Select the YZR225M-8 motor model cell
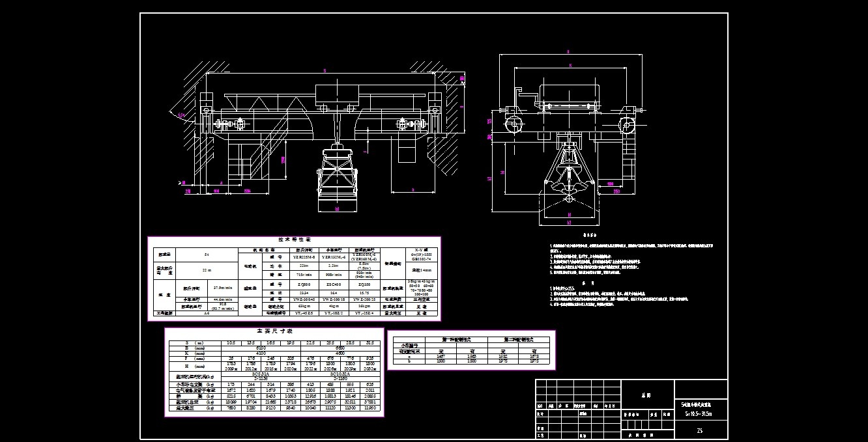The width and height of the screenshot is (868, 442). click(x=304, y=257)
